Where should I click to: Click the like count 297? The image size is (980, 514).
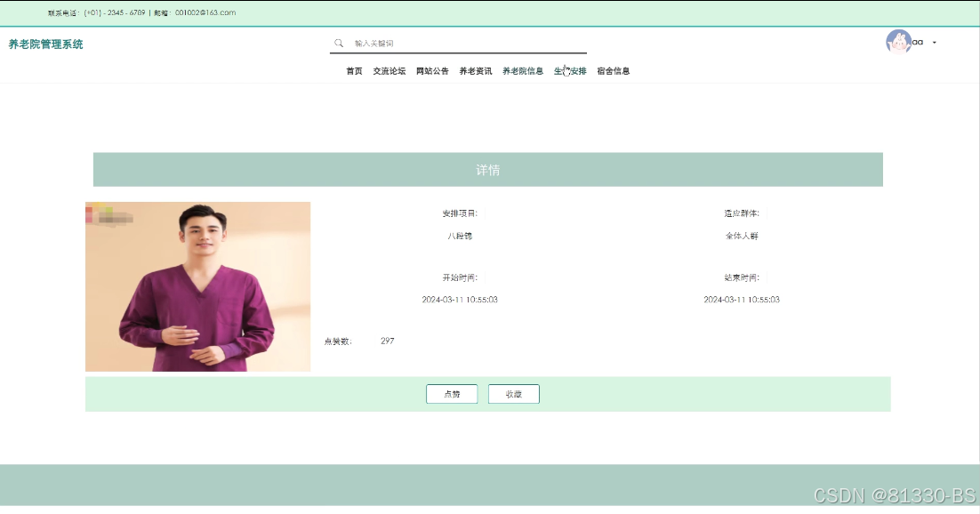[x=388, y=341]
